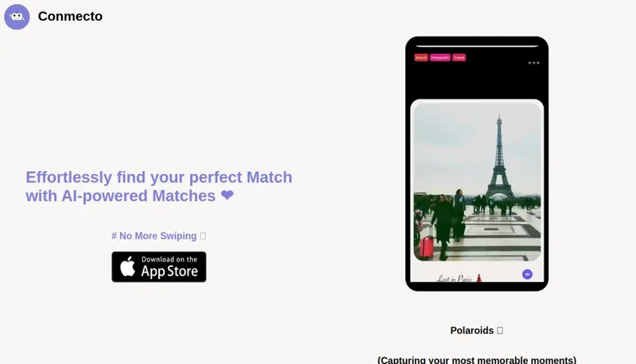Click the emoji box after No More Swiping
This screenshot has height=364, width=636.
tap(203, 235)
